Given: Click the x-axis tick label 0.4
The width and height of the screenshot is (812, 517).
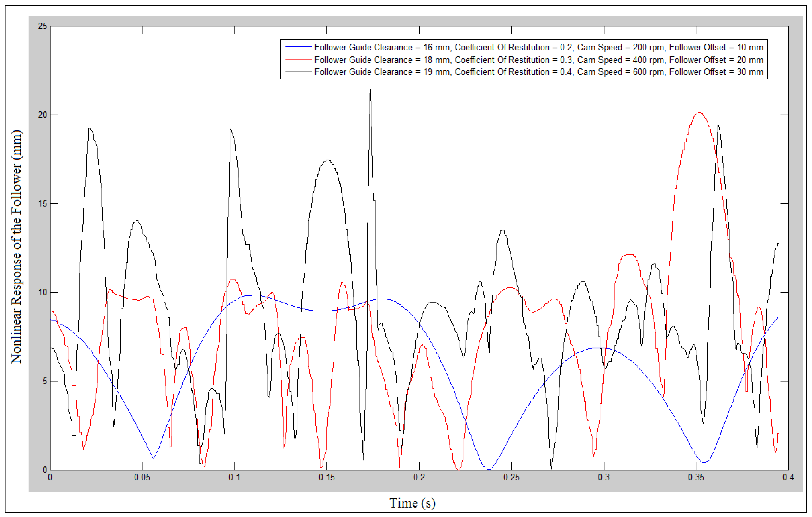Looking at the screenshot, I should click(788, 477).
